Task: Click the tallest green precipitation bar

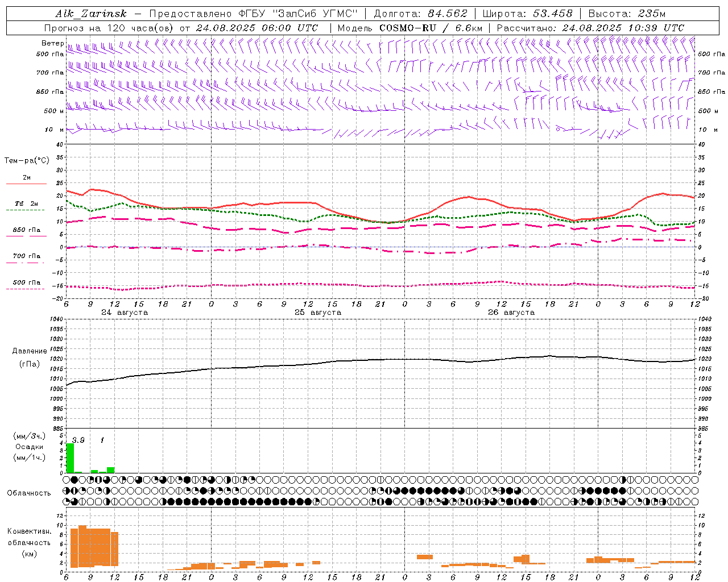Action: click(70, 458)
